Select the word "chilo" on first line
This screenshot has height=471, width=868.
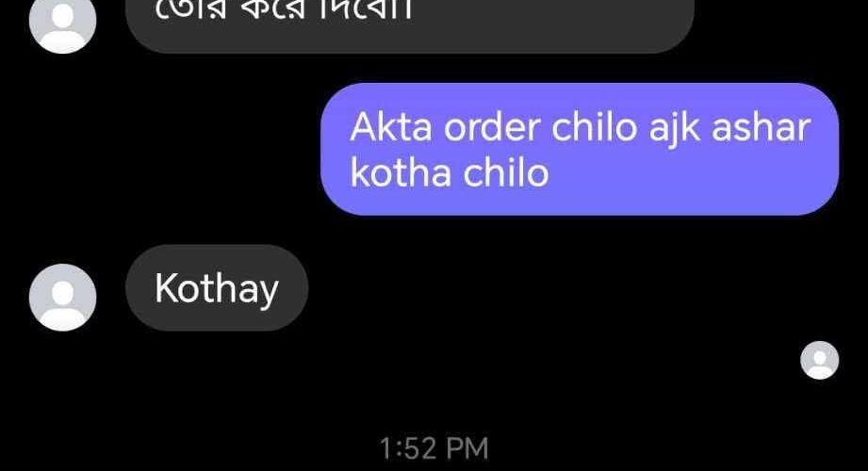[595, 127]
